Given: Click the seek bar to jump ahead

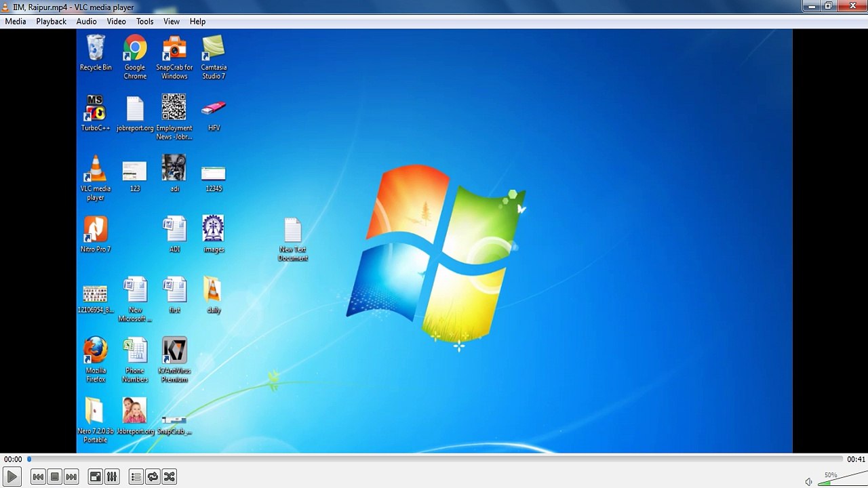Looking at the screenshot, I should [x=434, y=460].
